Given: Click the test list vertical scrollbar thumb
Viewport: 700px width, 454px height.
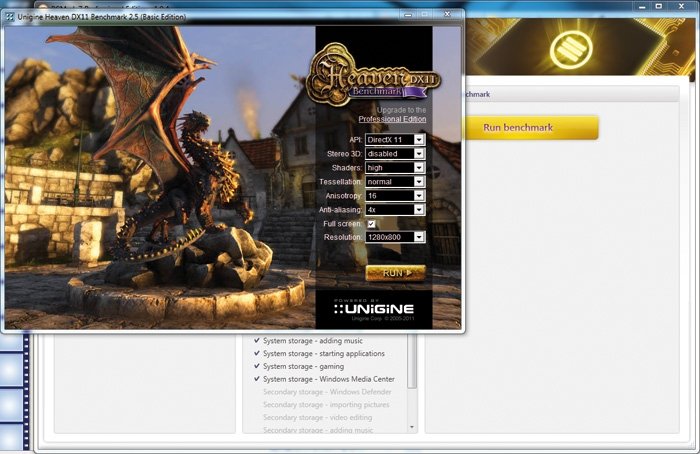Looking at the screenshot, I should 412,361.
